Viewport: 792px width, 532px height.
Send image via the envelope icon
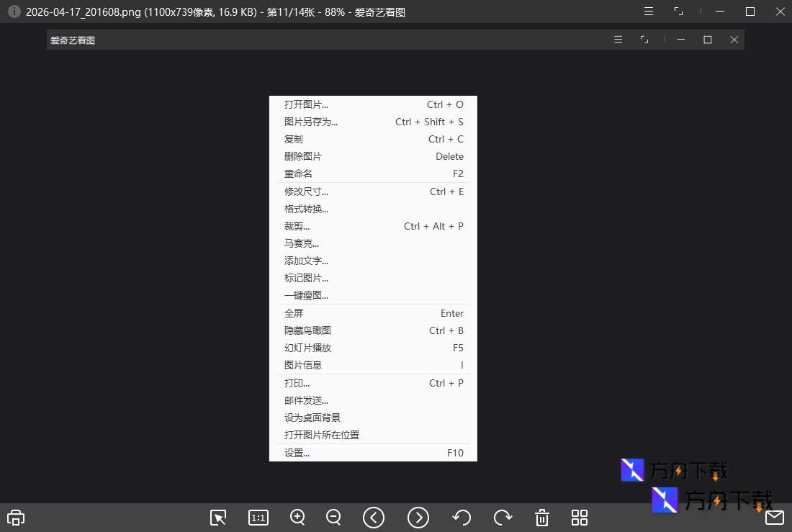[x=775, y=518]
